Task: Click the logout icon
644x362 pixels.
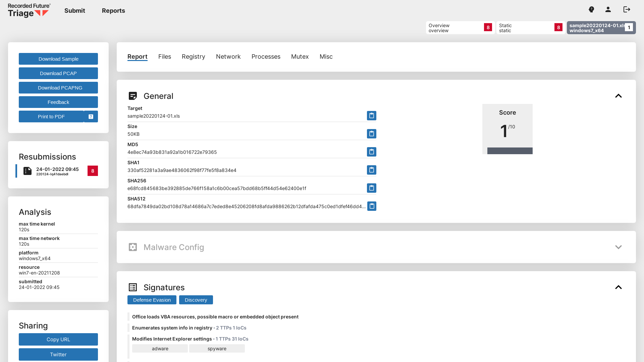Action: click(627, 9)
